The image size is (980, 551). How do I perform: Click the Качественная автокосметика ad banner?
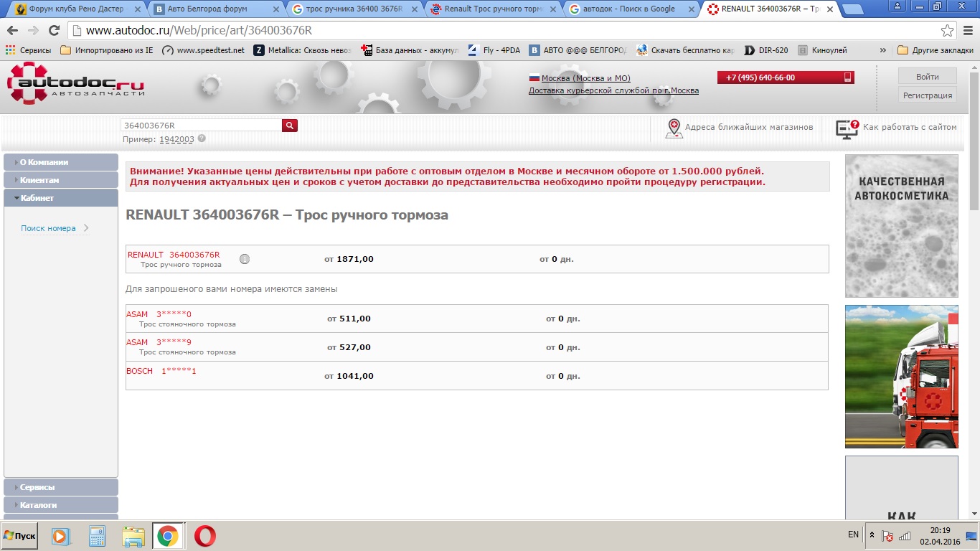pyautogui.click(x=901, y=226)
